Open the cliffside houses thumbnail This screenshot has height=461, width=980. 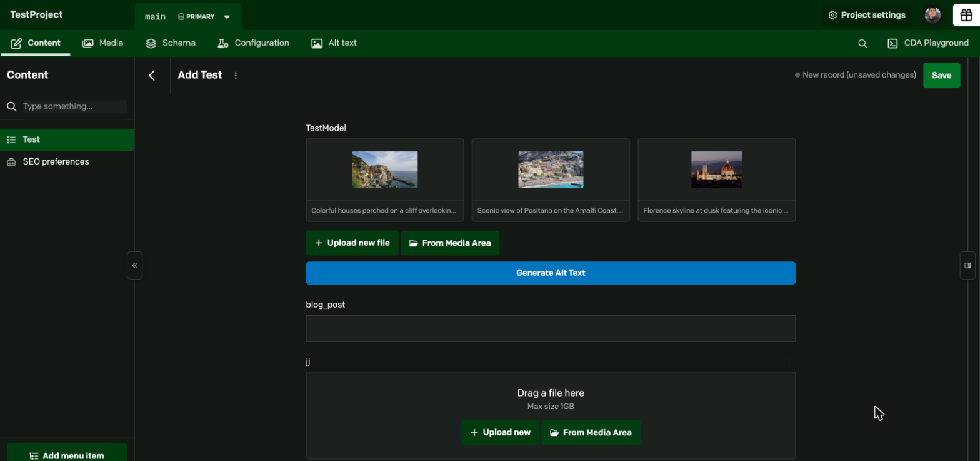click(x=385, y=170)
